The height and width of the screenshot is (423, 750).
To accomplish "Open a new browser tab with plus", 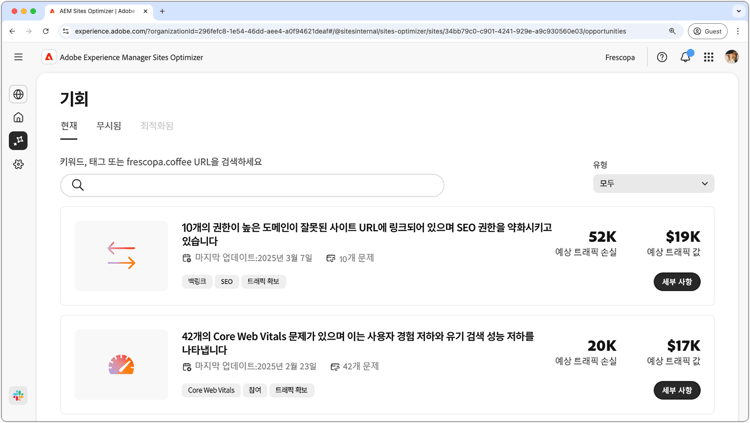I will (x=162, y=11).
